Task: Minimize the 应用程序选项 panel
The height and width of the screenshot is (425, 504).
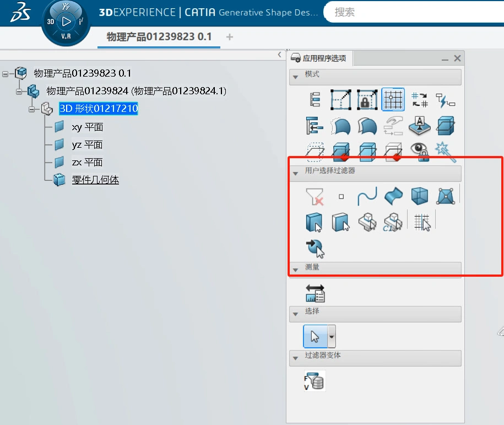Action: 445,59
